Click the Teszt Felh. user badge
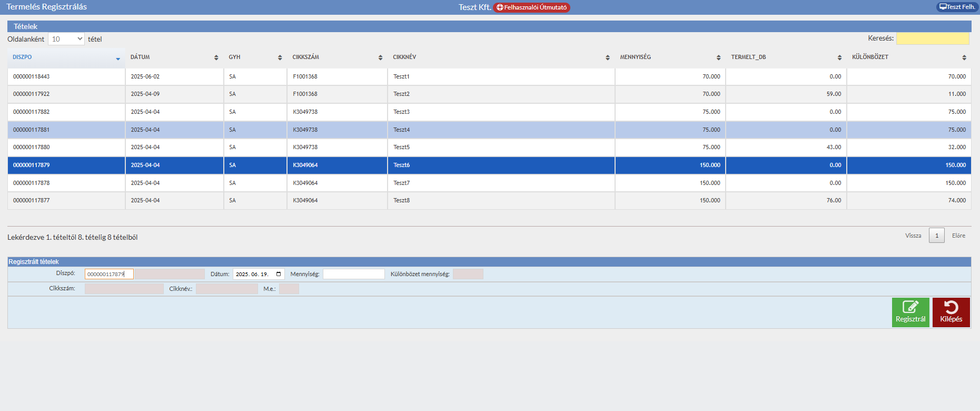 pos(957,7)
